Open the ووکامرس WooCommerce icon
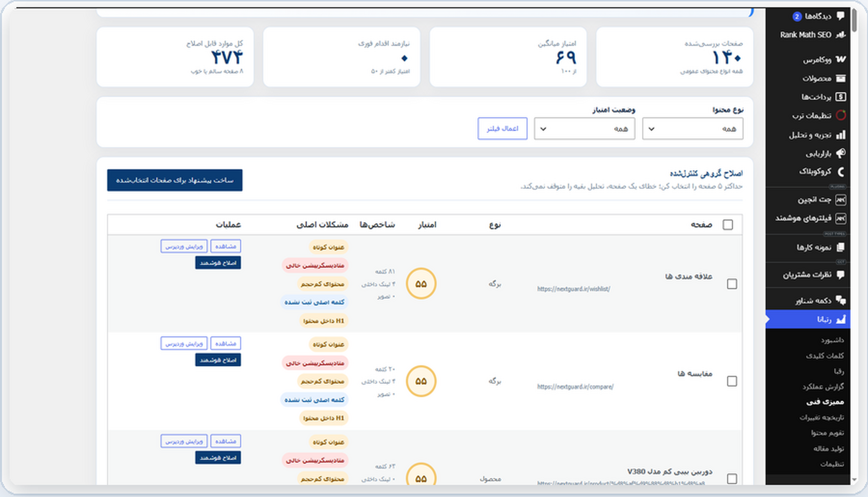868x497 pixels. point(841,59)
